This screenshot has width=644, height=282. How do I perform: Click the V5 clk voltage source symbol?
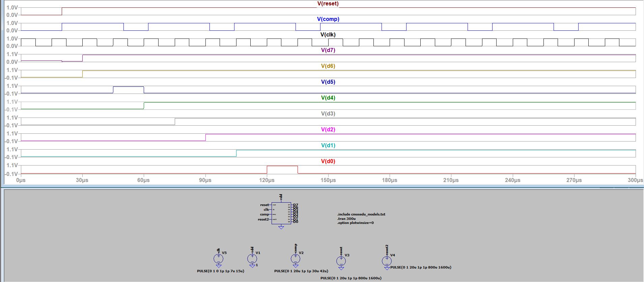(218, 259)
